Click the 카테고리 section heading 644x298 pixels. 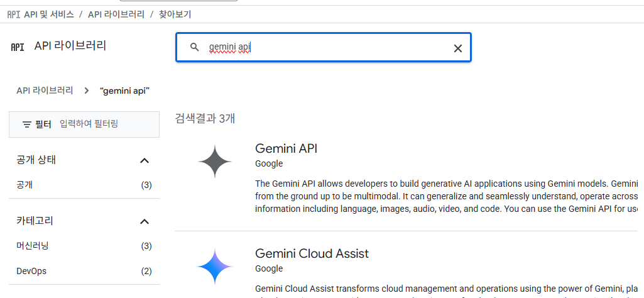click(x=35, y=221)
